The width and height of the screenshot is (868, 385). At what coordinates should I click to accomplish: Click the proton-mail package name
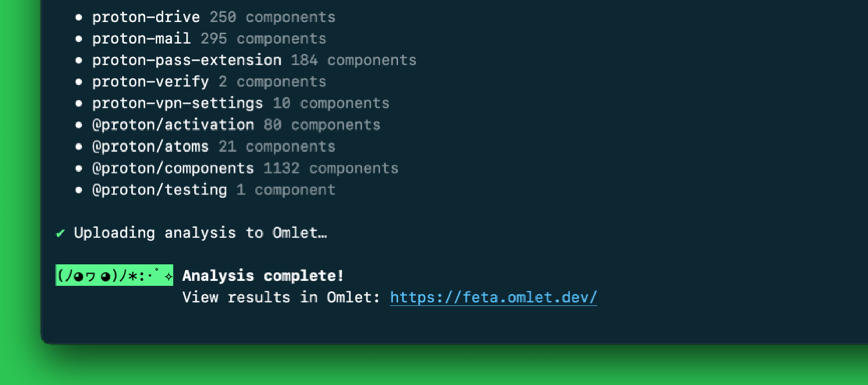[x=141, y=39]
